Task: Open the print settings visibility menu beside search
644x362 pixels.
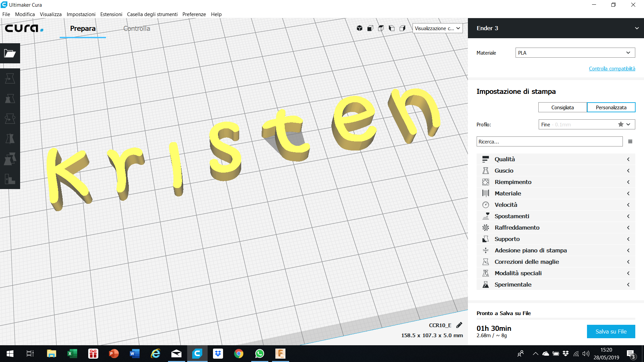Action: click(631, 141)
